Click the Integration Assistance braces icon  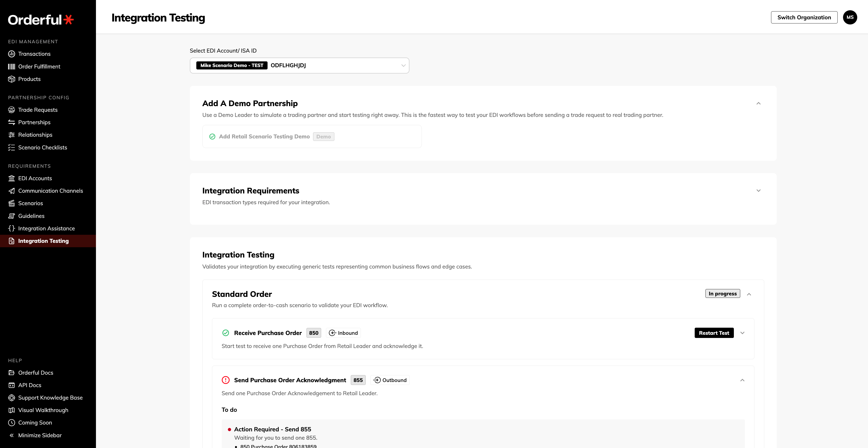(12, 228)
